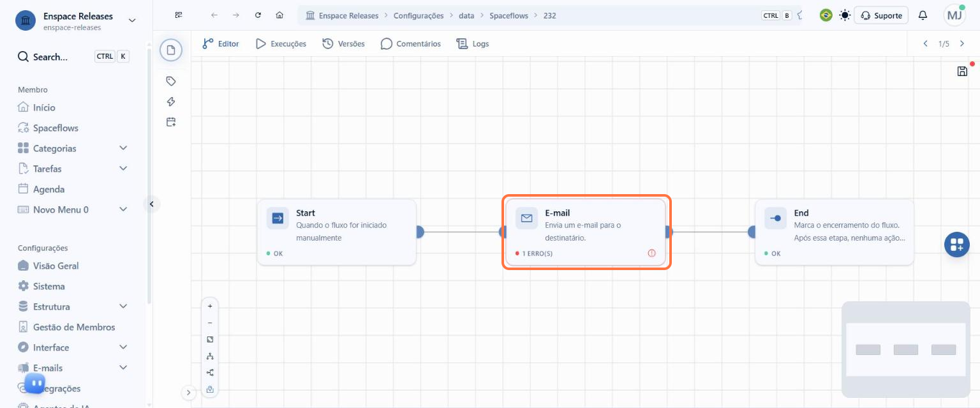Select the E-mail node card
This screenshot has height=408, width=980.
click(586, 232)
